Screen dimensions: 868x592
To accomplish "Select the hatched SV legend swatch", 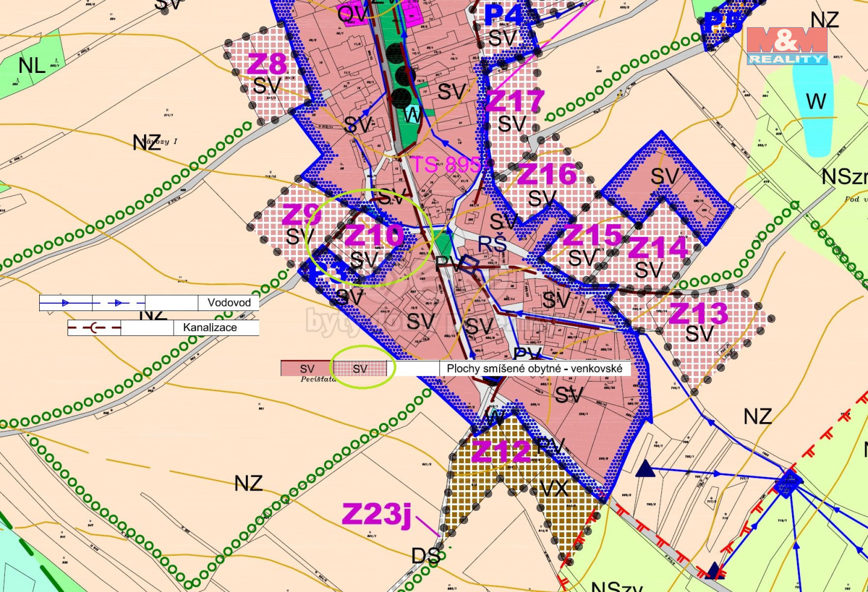I will coord(360,368).
